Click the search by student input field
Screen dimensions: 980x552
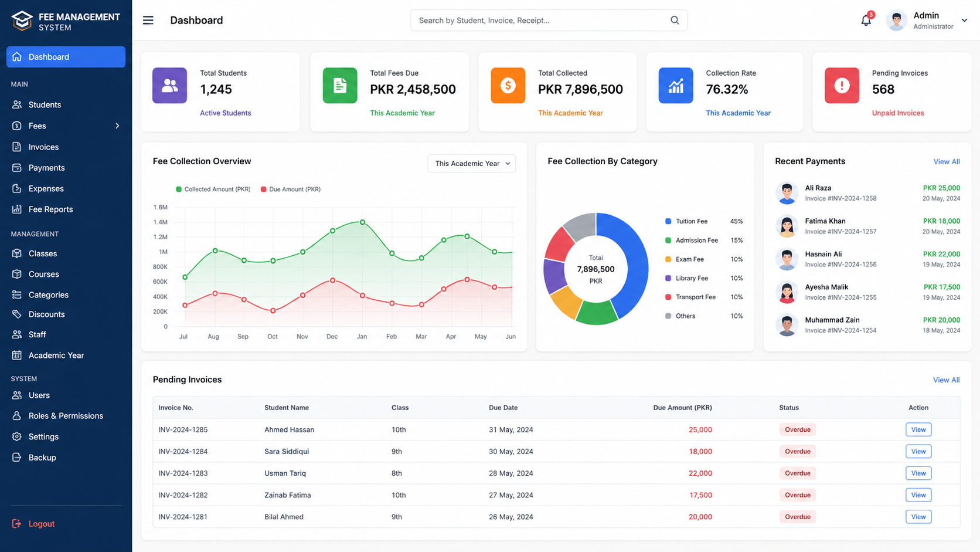[x=549, y=20]
